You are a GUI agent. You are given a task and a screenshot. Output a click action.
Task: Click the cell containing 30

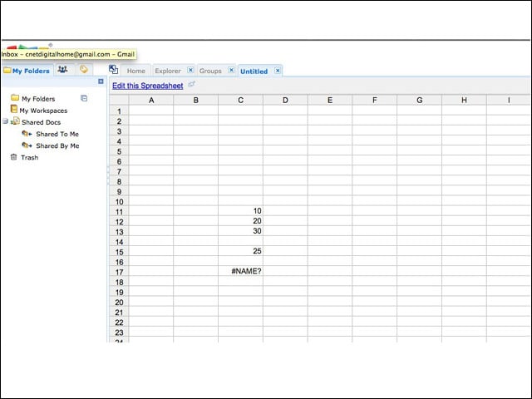(240, 231)
